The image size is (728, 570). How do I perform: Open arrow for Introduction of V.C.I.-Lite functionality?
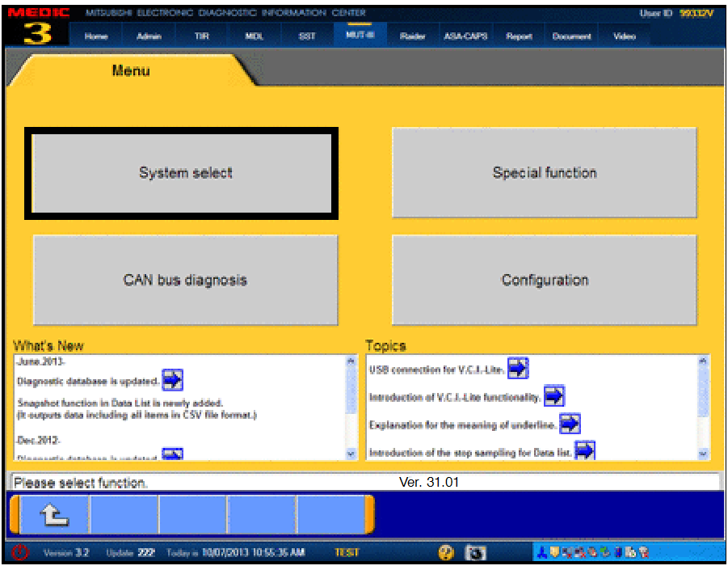point(554,397)
